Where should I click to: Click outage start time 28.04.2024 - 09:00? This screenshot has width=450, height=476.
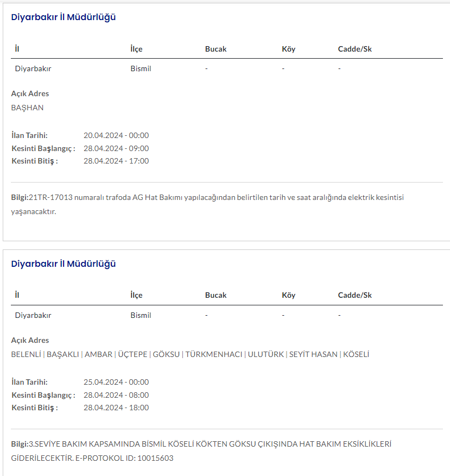point(116,148)
